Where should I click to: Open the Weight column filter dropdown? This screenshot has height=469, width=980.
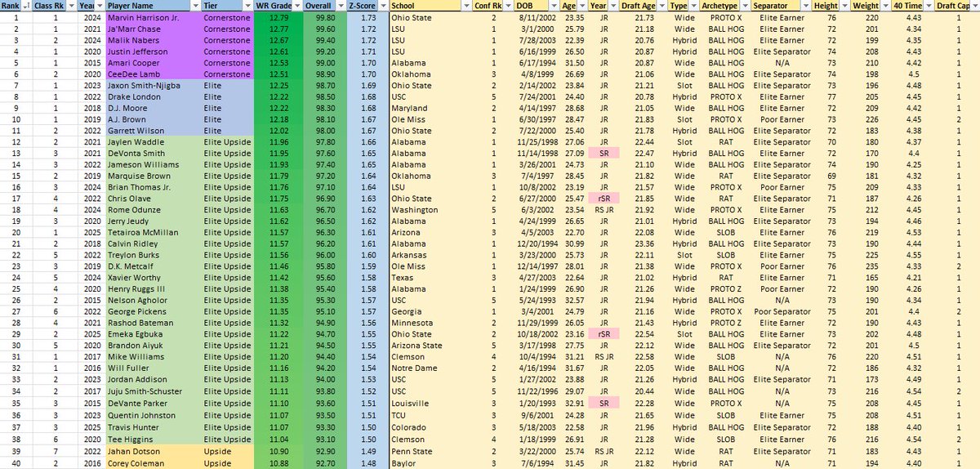887,5
